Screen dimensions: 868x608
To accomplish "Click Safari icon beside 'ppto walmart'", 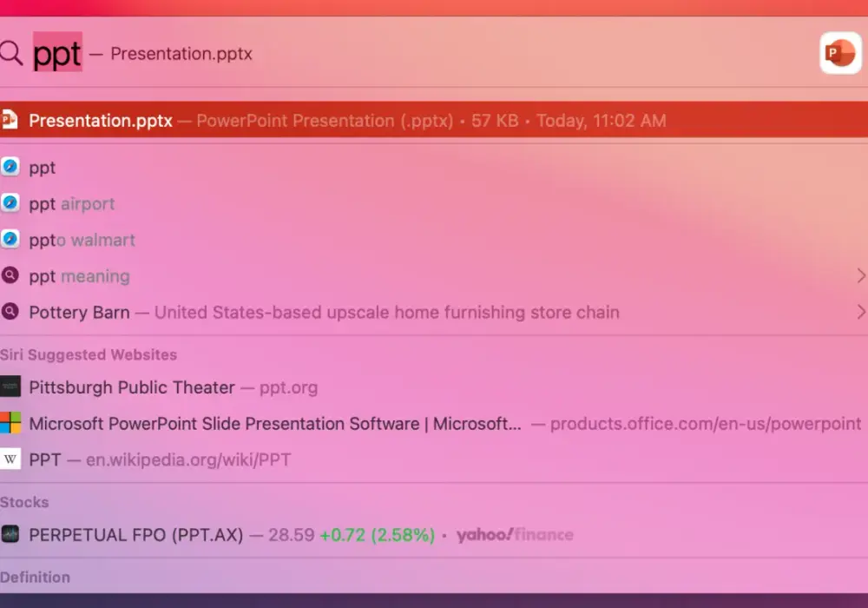I will [x=10, y=239].
